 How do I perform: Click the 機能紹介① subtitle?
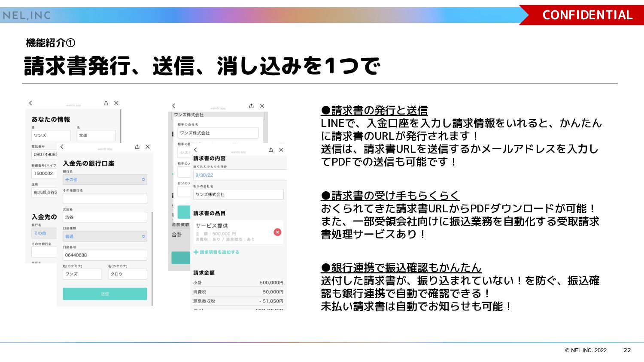click(51, 43)
